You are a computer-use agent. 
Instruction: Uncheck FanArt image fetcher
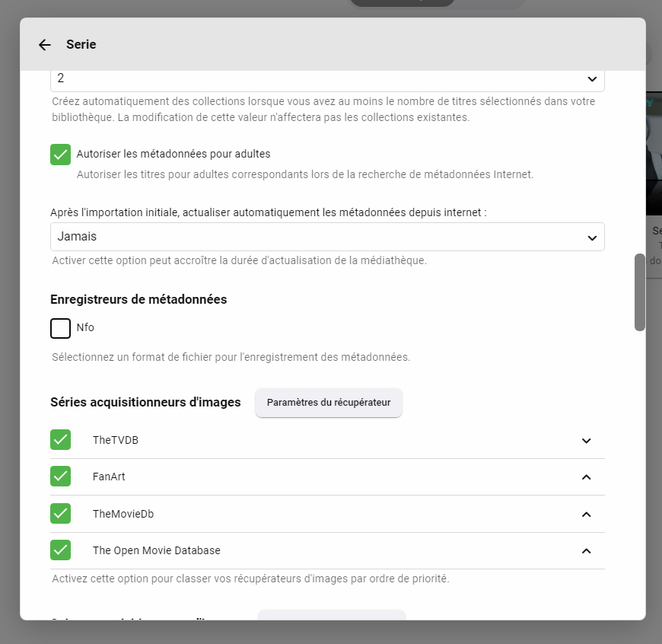pos(61,477)
